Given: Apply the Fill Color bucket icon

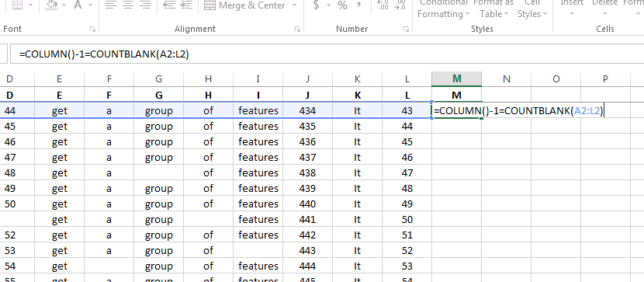Looking at the screenshot, I should point(51,5).
